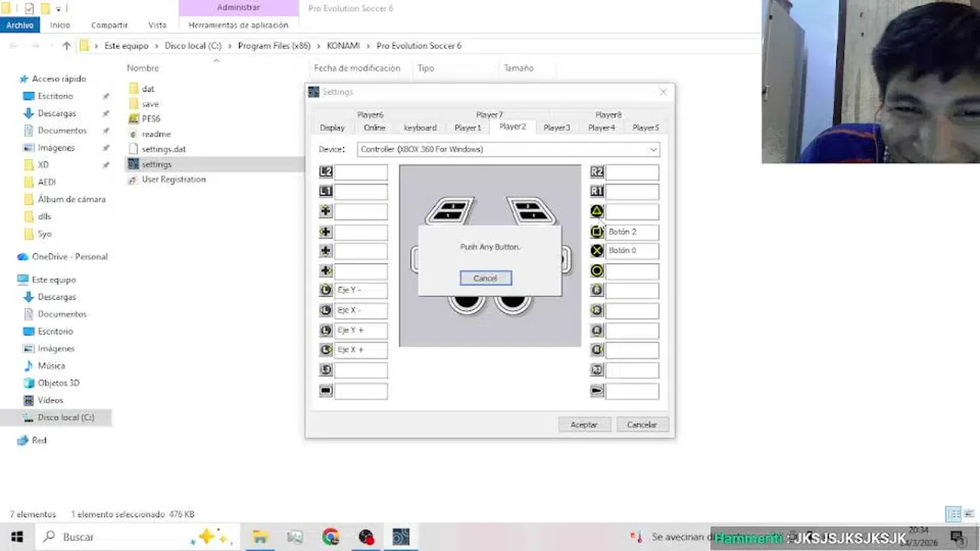Click the Start button icon at bottom right
980x551 pixels.
(x=597, y=390)
